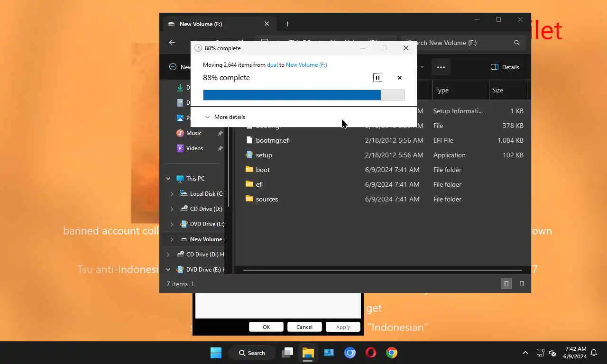This screenshot has width=607, height=364.
Task: Click the muted volume tray icon
Action: (552, 353)
